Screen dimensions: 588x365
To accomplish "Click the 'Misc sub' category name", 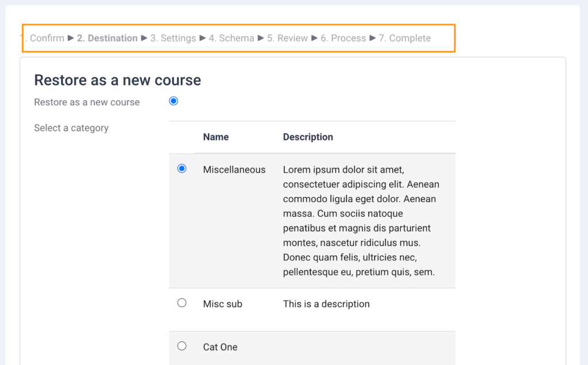I will [x=223, y=304].
